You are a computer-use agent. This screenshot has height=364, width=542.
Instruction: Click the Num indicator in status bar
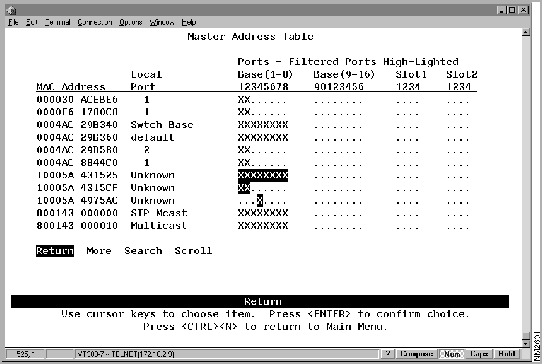[452, 354]
